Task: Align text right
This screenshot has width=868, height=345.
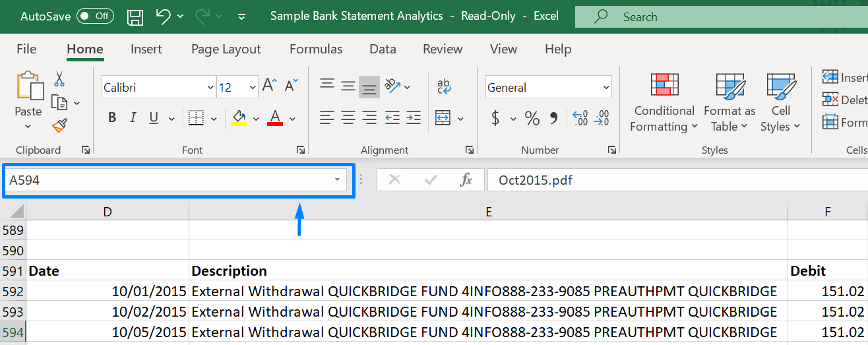Action: (x=369, y=118)
